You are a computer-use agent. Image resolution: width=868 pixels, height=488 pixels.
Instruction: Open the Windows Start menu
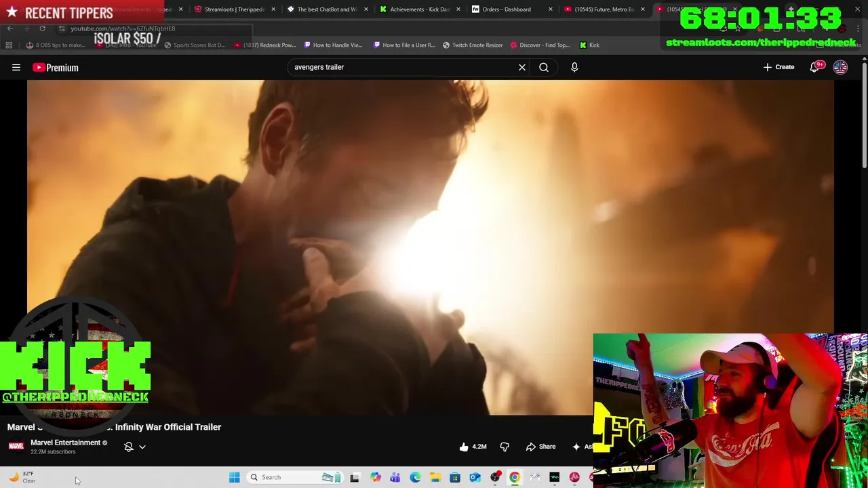tap(234, 477)
